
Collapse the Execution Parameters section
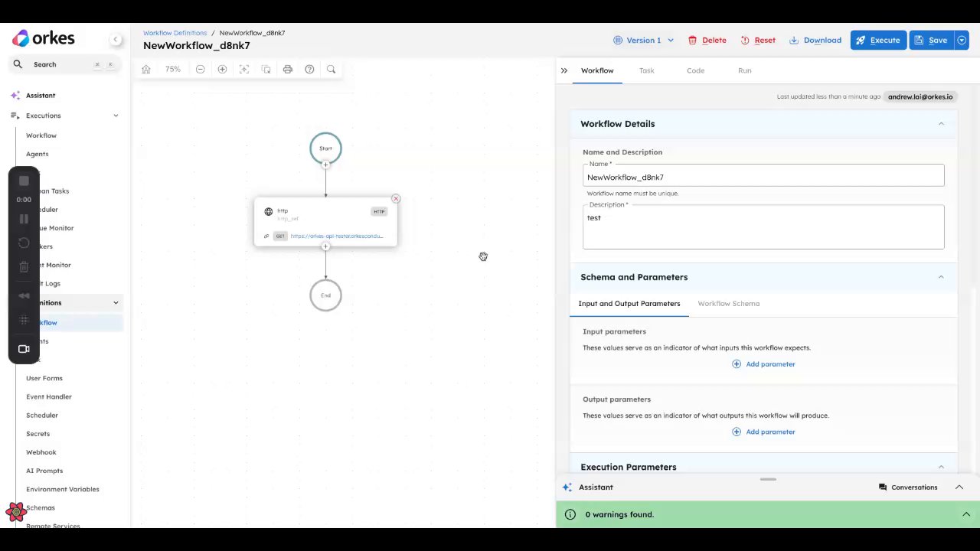[941, 467]
